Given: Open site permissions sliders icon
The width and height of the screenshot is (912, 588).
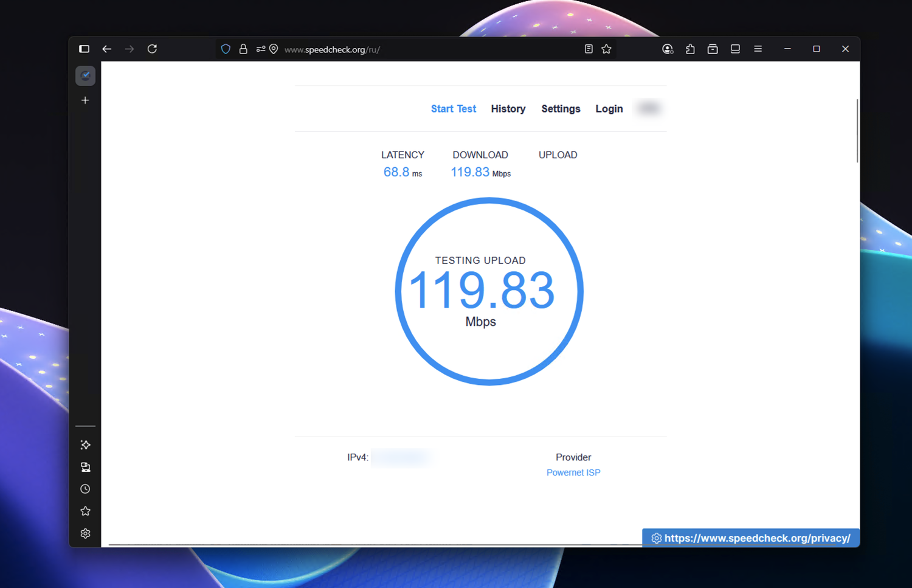Looking at the screenshot, I should pos(261,49).
